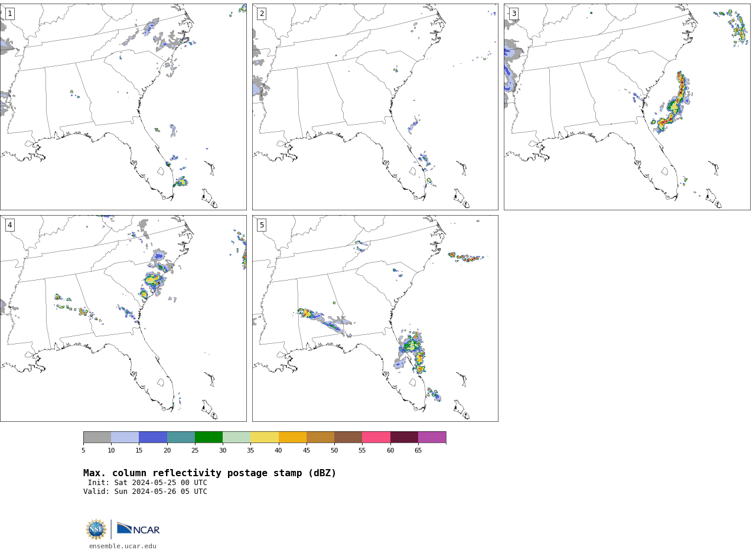Image resolution: width=756 pixels, height=553 pixels.
Task: Click the panel number label 3
Action: 514,14
